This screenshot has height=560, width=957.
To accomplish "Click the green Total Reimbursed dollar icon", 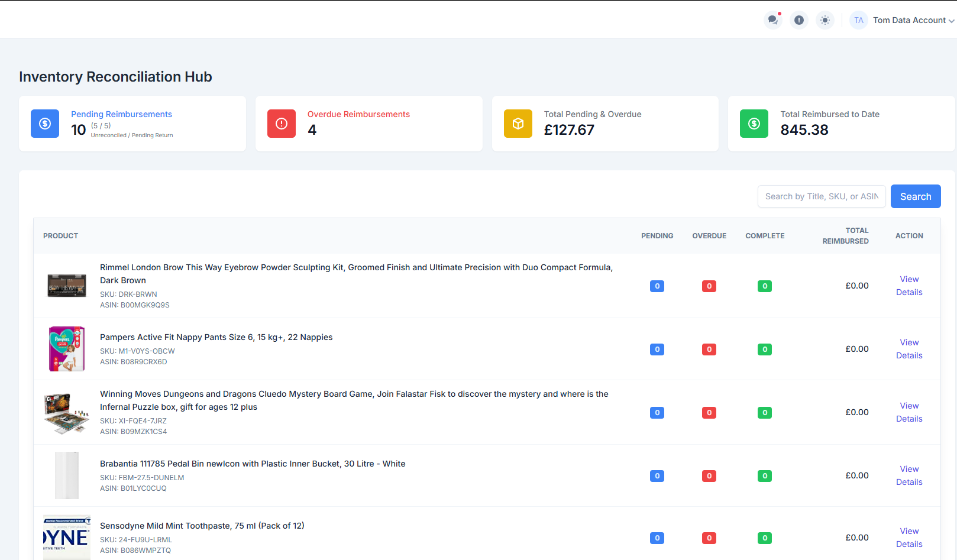I will point(754,124).
